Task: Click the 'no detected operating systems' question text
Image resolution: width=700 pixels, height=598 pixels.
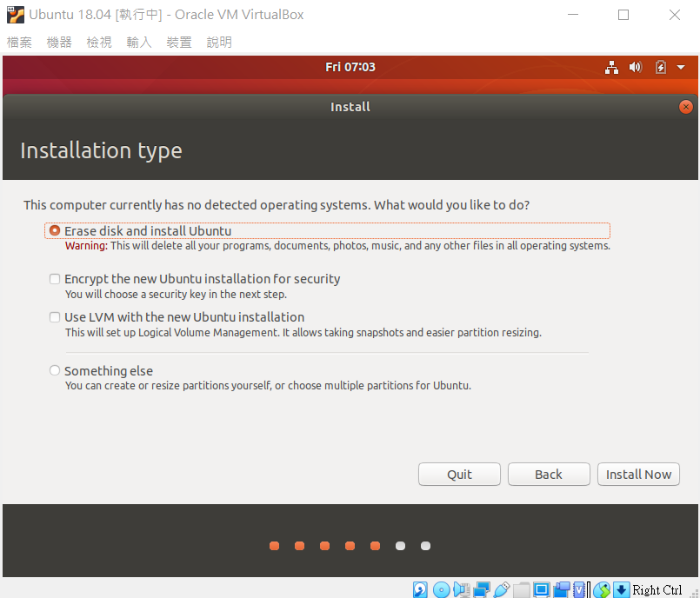Action: point(277,205)
